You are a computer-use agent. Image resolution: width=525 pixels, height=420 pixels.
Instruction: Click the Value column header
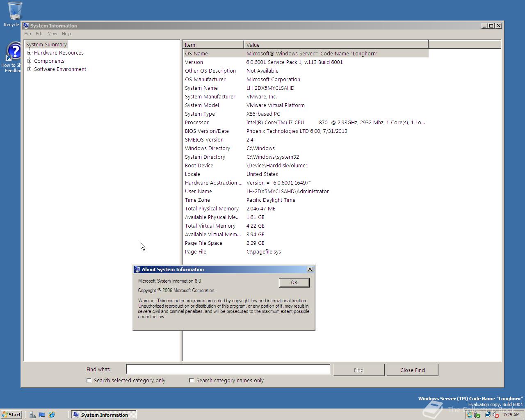[x=336, y=45]
